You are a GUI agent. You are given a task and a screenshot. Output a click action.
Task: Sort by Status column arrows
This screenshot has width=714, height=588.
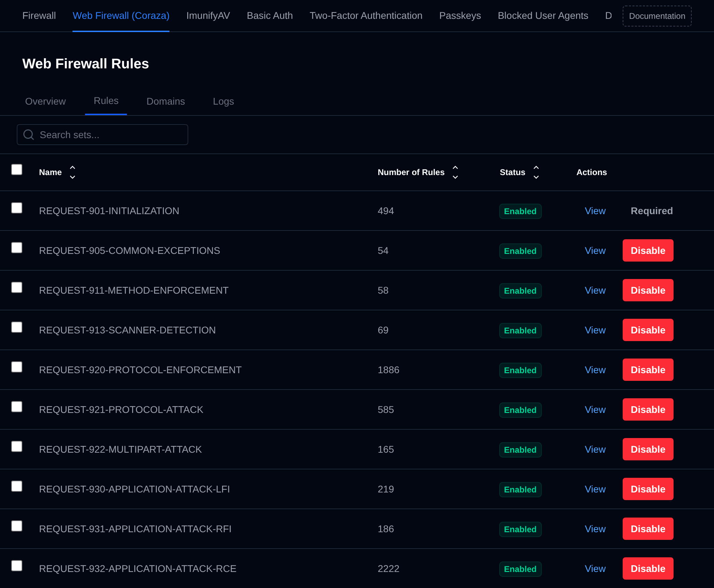tap(536, 172)
